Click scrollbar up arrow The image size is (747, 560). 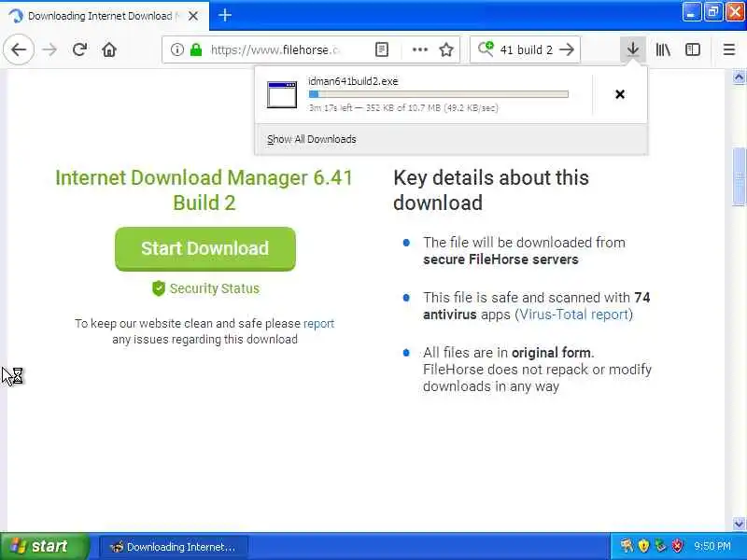click(x=739, y=77)
